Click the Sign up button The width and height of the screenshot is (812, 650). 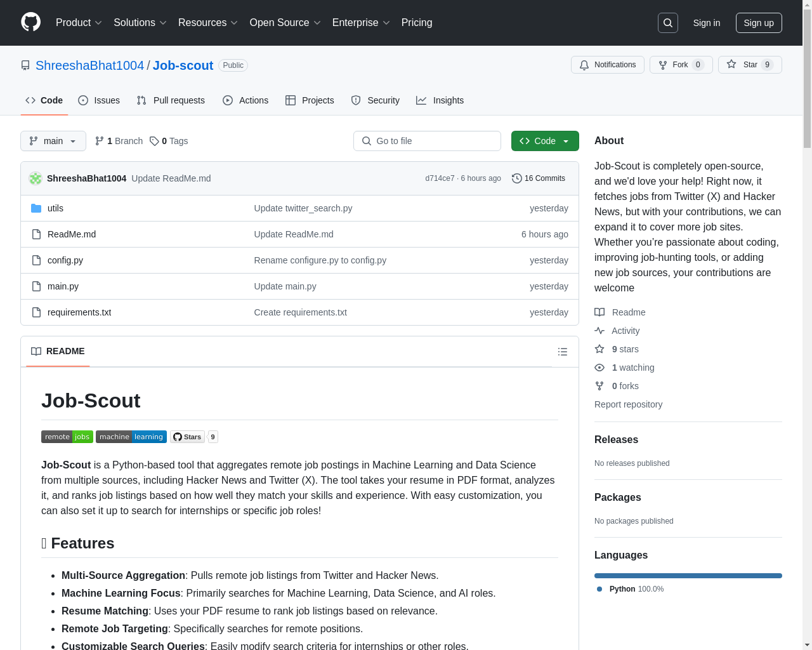pos(759,23)
